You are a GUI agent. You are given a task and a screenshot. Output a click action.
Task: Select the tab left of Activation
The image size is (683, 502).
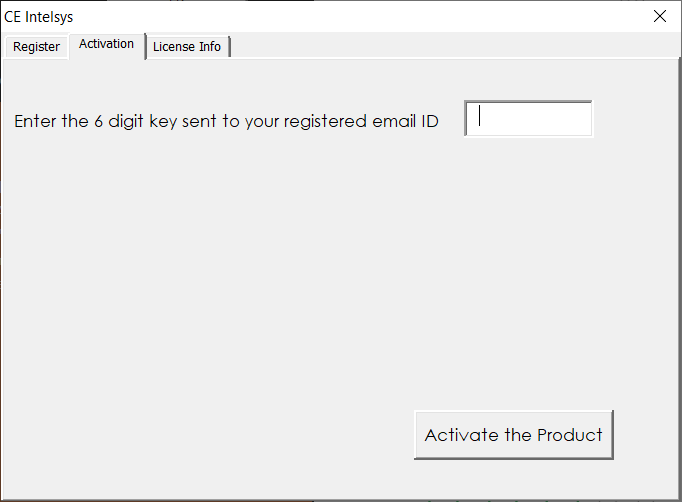click(x=36, y=47)
